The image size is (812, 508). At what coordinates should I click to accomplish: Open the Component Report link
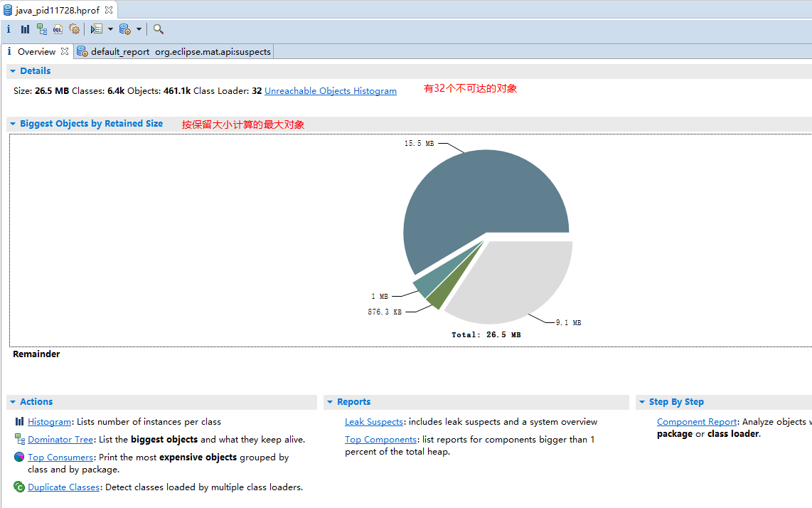(697, 422)
